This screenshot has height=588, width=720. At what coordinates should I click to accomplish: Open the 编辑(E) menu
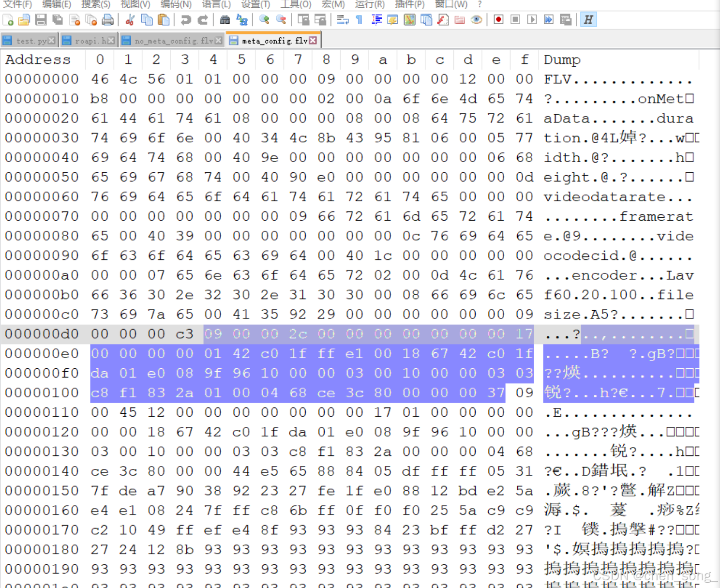(x=57, y=4)
